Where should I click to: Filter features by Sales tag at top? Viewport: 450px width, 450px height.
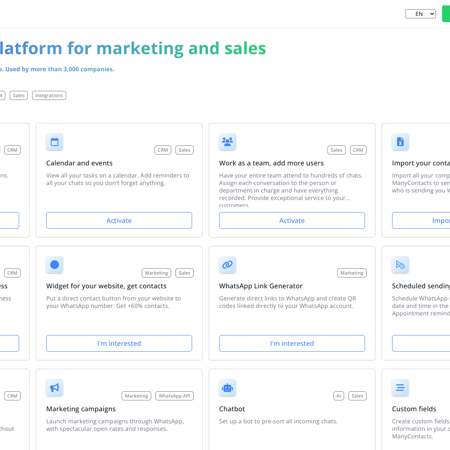(19, 95)
